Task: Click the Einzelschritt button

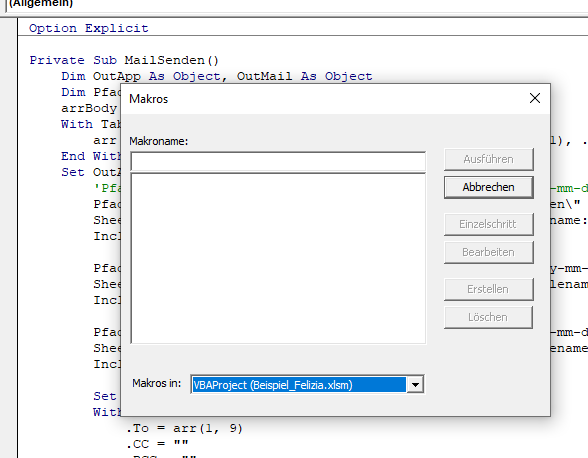Action: pos(489,224)
